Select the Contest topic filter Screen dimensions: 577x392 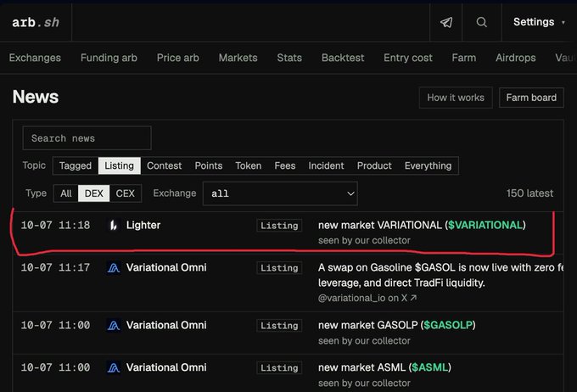pyautogui.click(x=164, y=165)
